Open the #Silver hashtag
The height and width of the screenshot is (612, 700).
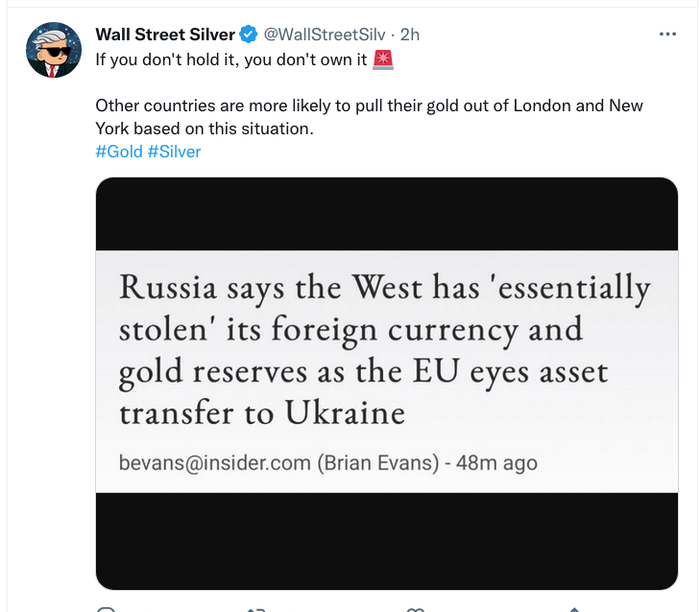tap(174, 151)
